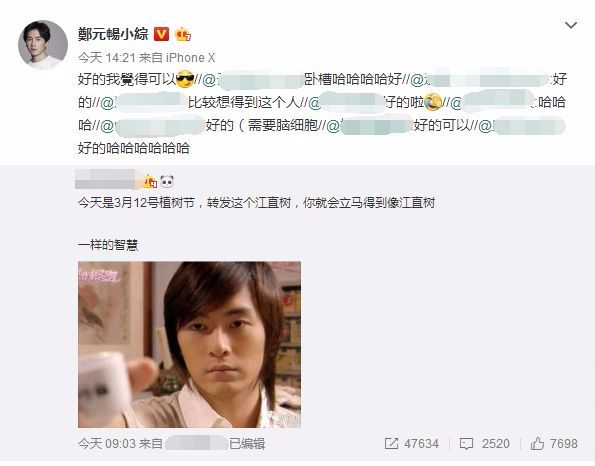Open the post options chevron menu
The image size is (595, 466).
pyautogui.click(x=571, y=25)
